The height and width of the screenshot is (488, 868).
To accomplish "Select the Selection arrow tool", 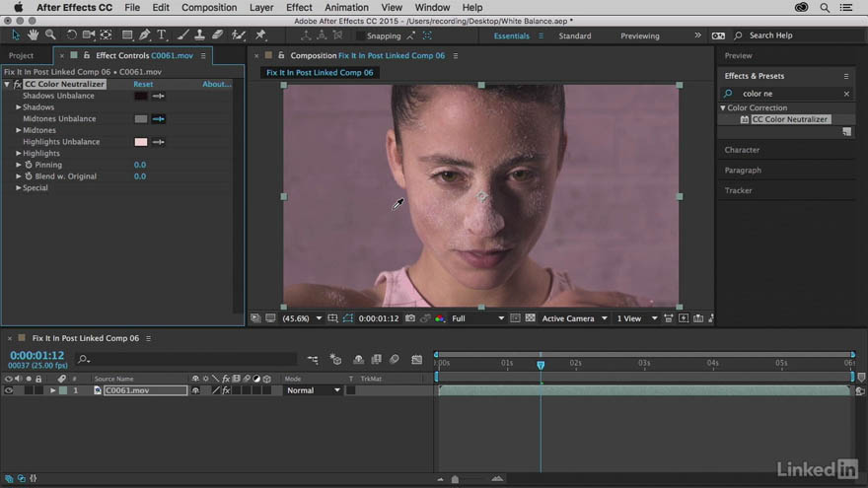I will tap(16, 35).
